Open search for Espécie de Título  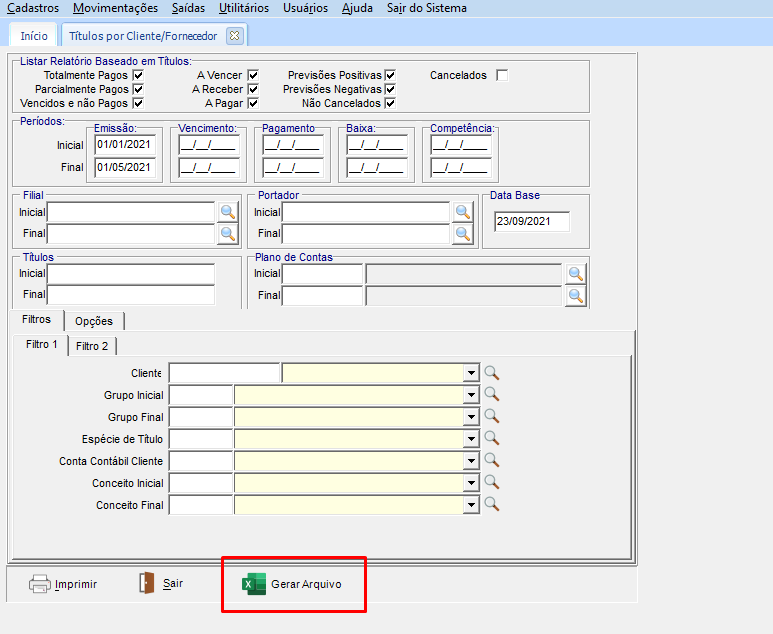[x=491, y=439]
